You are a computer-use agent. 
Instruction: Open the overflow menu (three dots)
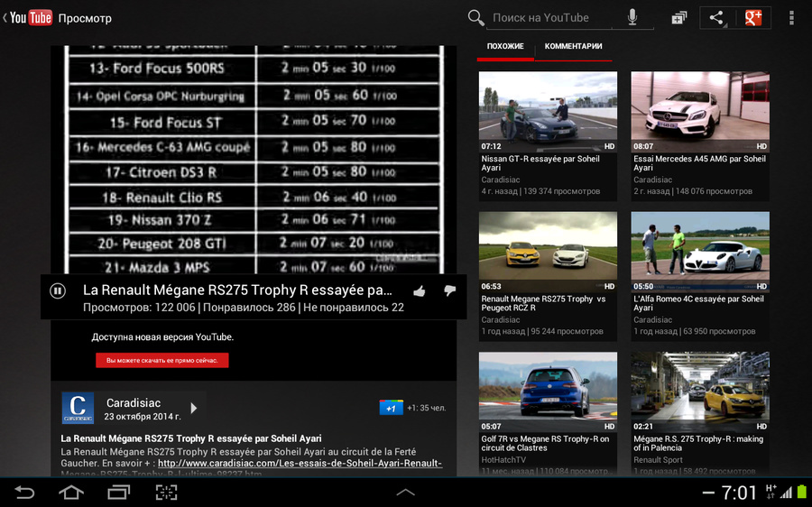[791, 18]
